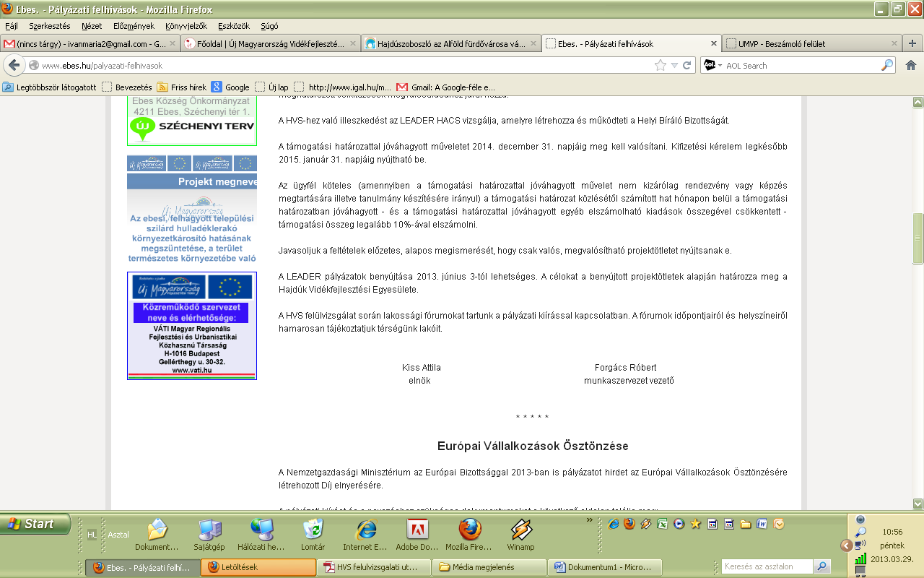The image size is (924, 578).
Task: Close the Ebes Pályázati felhívások tab
Action: tap(714, 43)
